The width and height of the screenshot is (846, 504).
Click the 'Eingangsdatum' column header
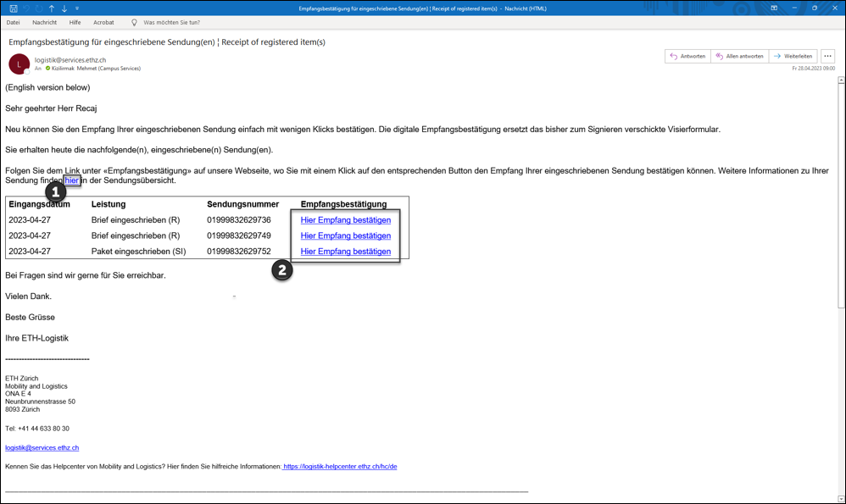39,204
